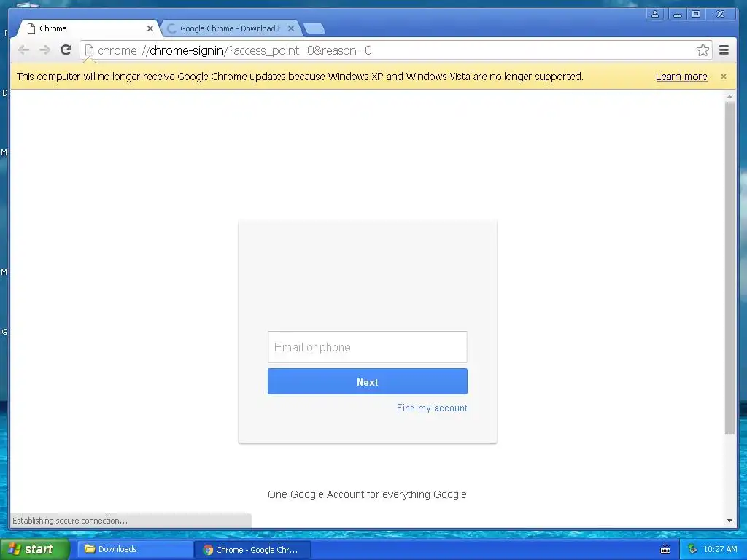Close the 'Chrome' sign-in tab
This screenshot has height=560, width=747.
150,28
